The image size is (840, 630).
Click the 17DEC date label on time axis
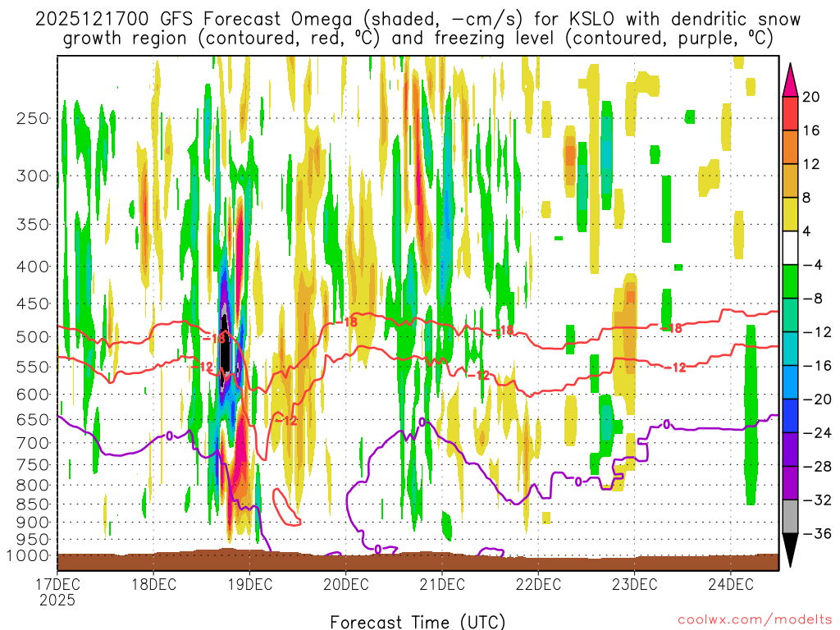tap(58, 584)
